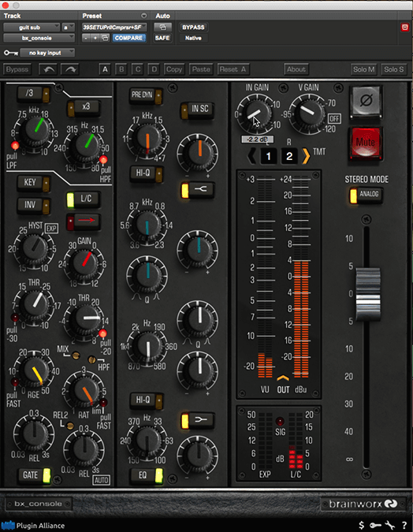Select settings slot D
This screenshot has height=532, width=413.
tap(154, 69)
